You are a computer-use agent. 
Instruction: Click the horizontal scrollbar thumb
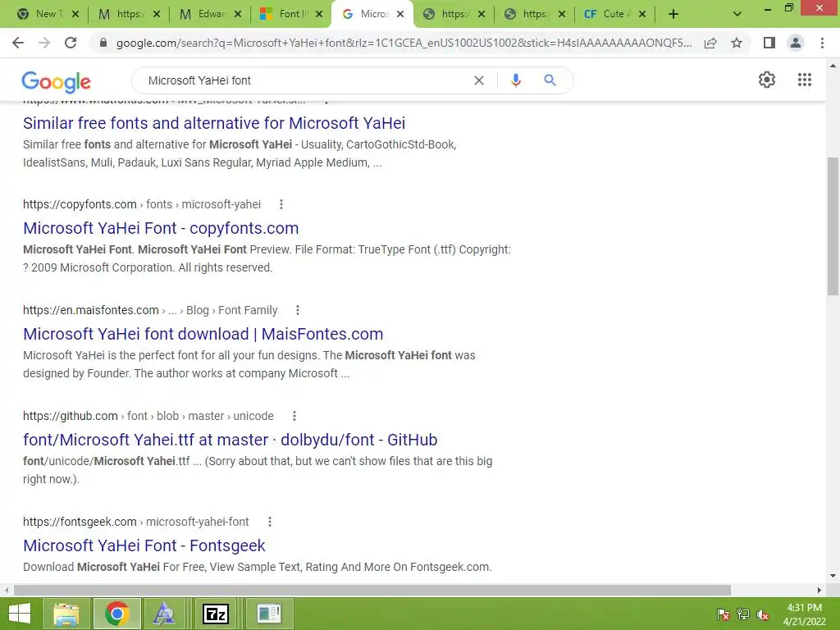[372, 590]
